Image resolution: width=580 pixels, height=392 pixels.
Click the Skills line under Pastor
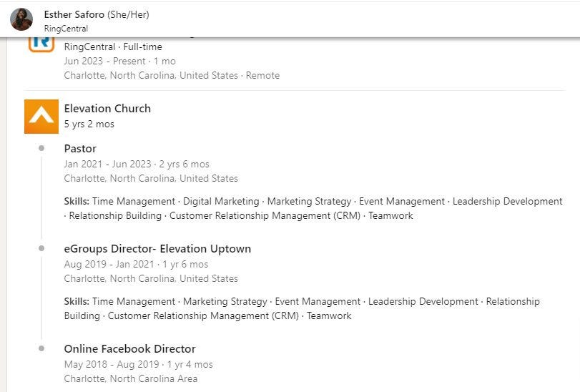pos(313,208)
